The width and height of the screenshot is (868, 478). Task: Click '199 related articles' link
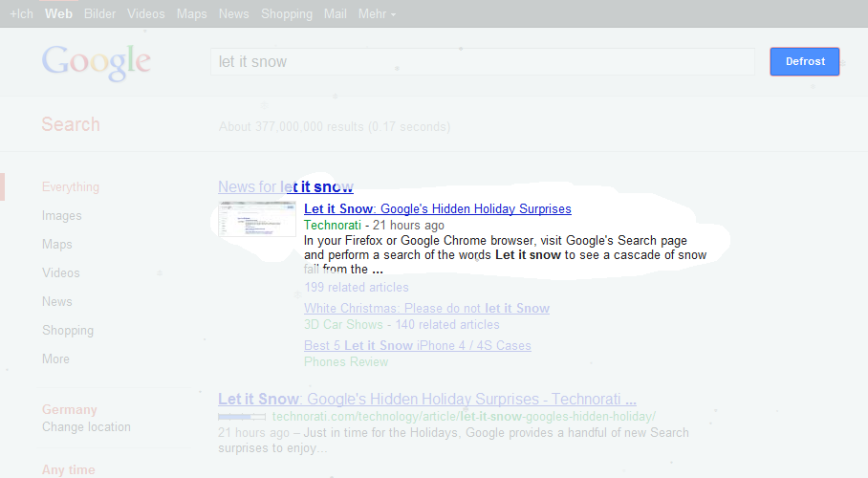356,288
